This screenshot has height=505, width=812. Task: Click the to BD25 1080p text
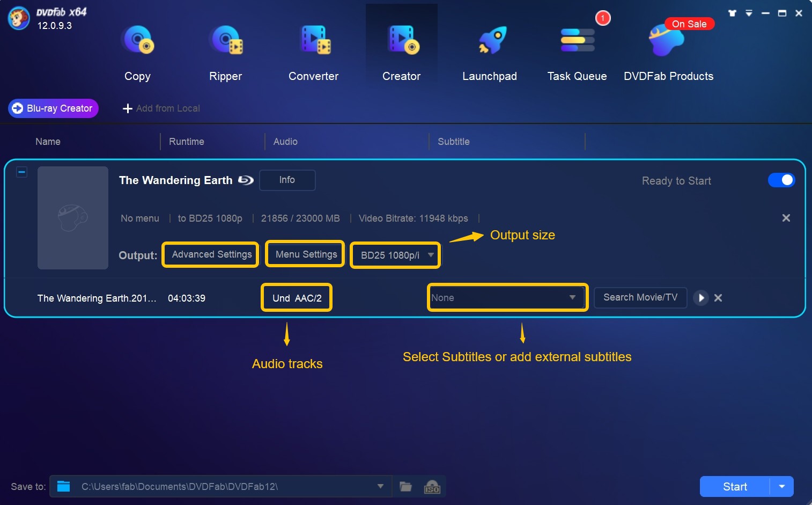[x=210, y=218]
